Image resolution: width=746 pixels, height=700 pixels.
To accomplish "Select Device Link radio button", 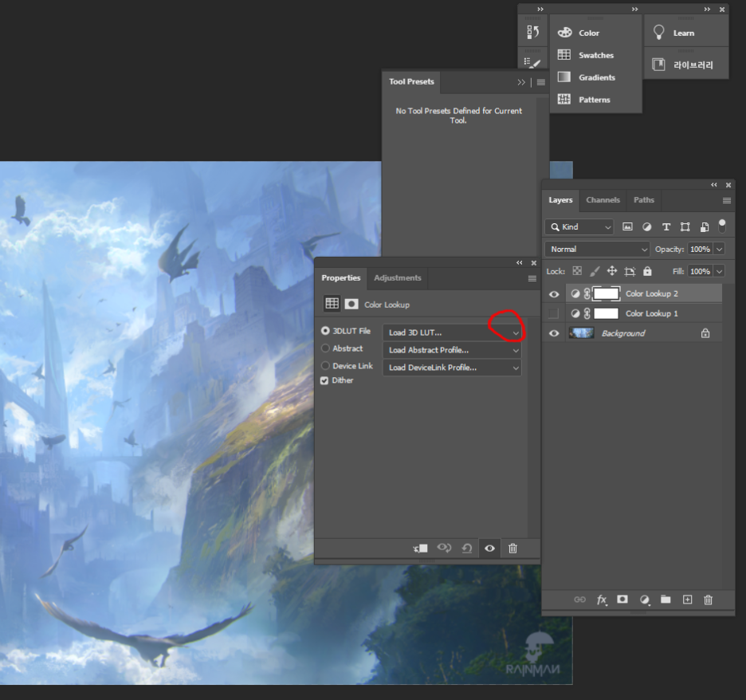I will point(325,365).
